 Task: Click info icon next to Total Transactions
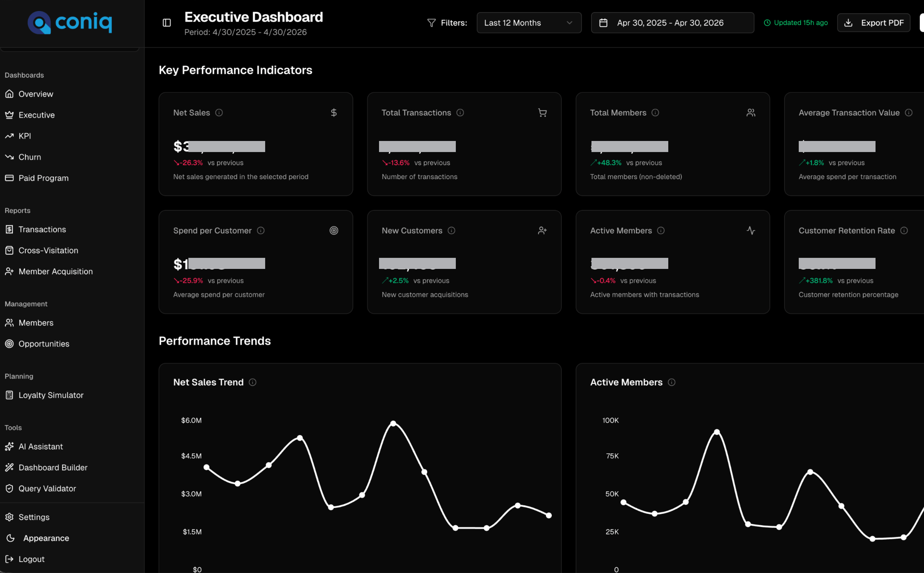coord(460,113)
